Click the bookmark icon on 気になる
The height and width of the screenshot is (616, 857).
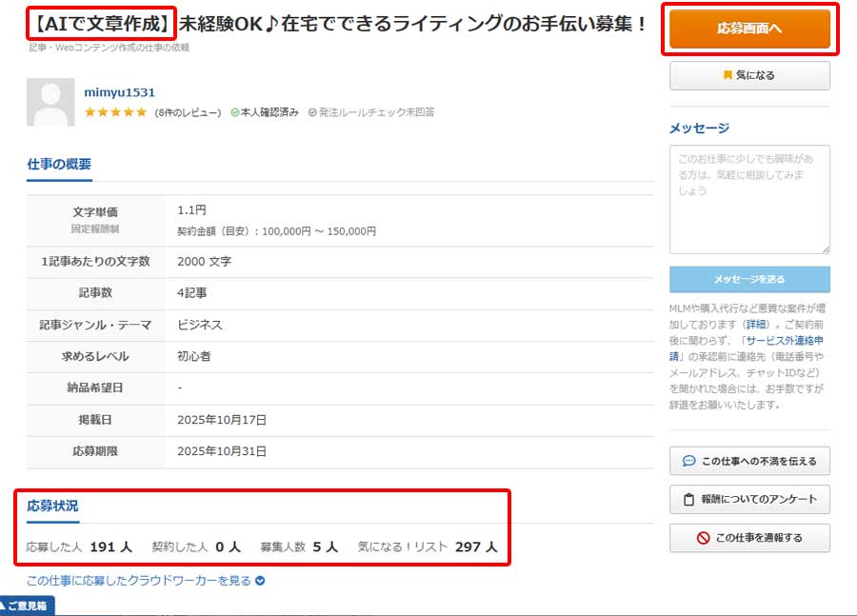pos(727,75)
